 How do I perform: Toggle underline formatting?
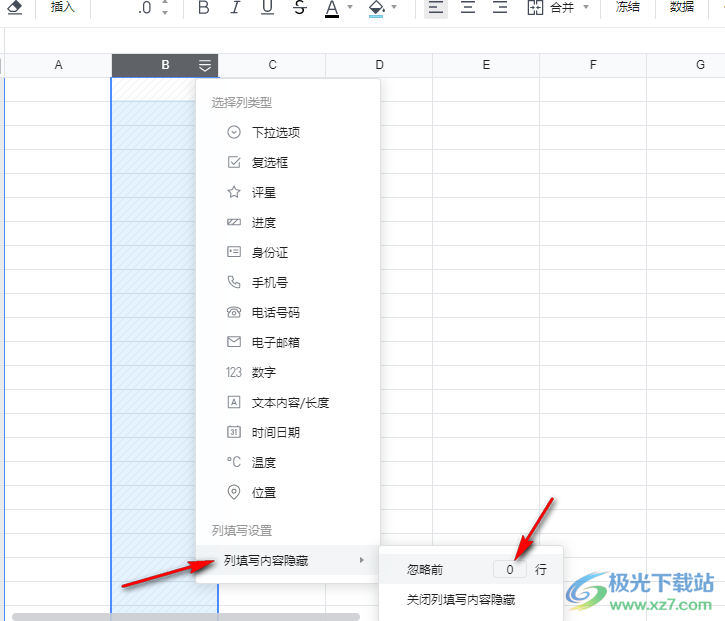point(267,7)
